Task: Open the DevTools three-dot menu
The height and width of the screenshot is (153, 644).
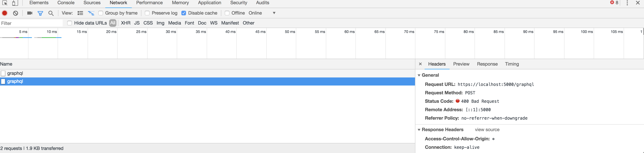Action: [627, 3]
